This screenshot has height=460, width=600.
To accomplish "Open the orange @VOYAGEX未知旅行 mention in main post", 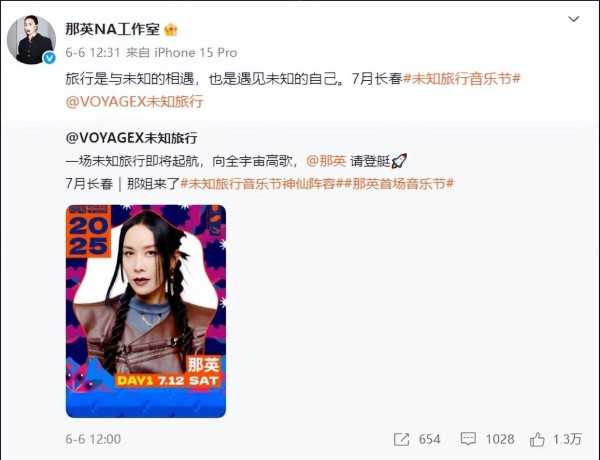I will (x=134, y=101).
